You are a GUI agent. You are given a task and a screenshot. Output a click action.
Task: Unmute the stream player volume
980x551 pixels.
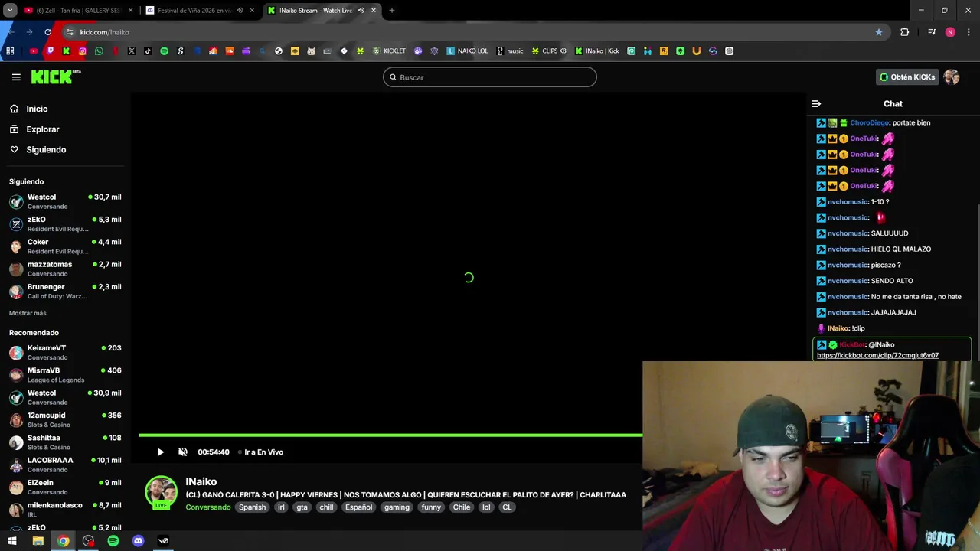point(183,452)
